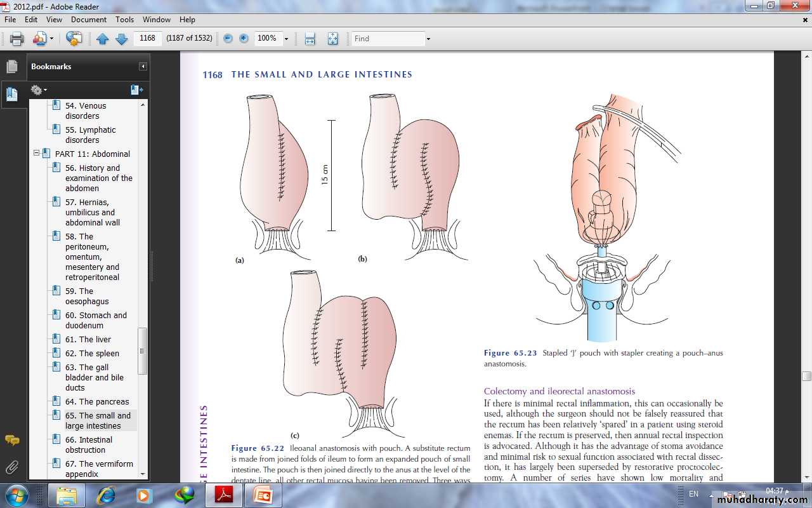The image size is (812, 508).
Task: Select the fit width scrolling icon
Action: click(310, 39)
